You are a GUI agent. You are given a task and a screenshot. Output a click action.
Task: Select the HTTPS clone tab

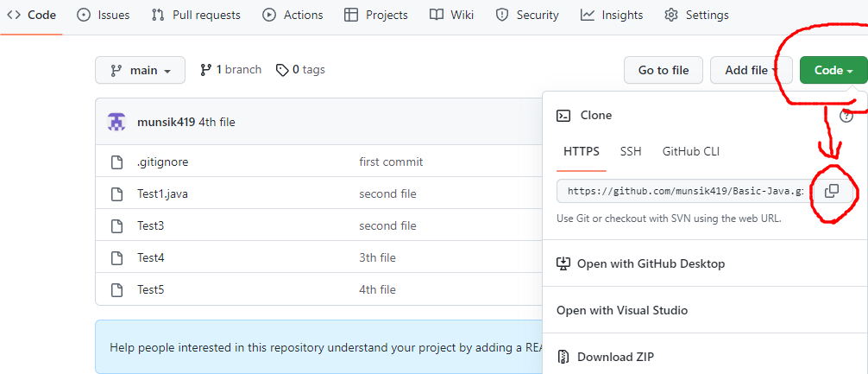point(582,151)
